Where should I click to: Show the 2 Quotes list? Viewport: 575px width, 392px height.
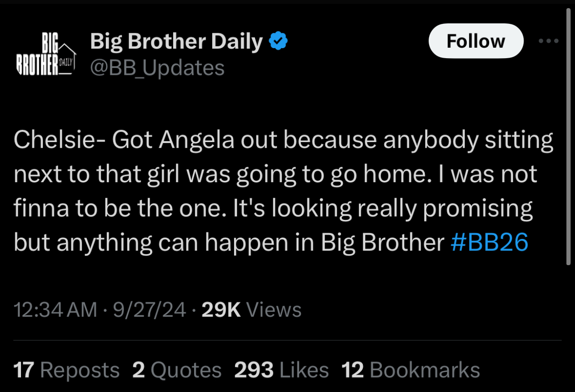[177, 371]
